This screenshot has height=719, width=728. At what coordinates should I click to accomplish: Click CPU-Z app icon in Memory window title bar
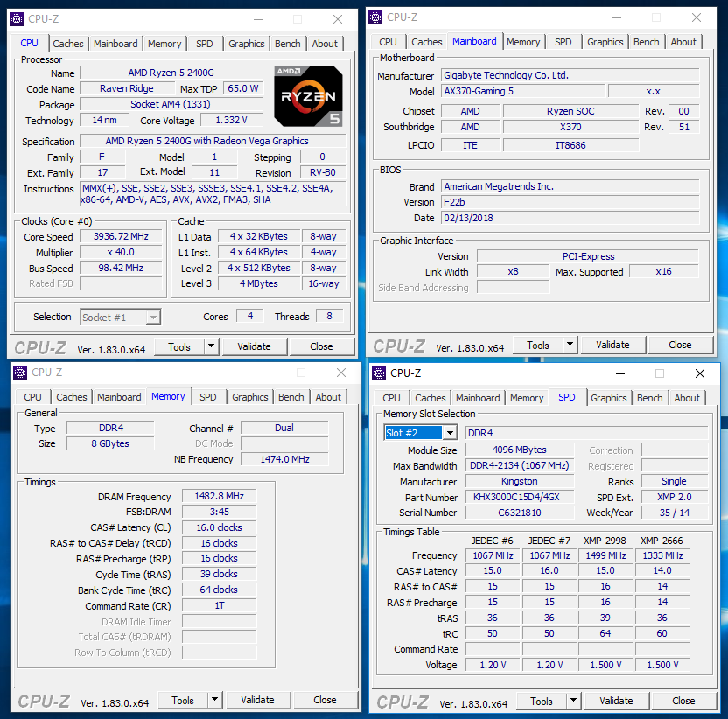(x=20, y=373)
